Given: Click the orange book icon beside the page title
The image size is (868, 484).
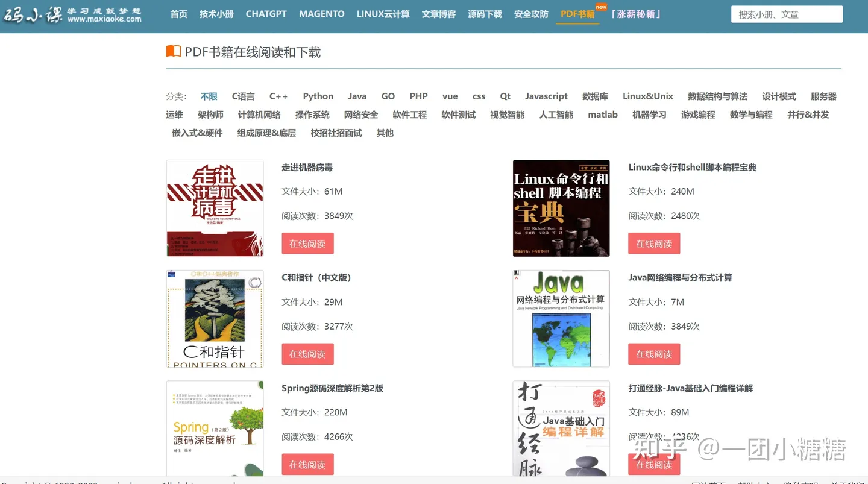Looking at the screenshot, I should click(x=174, y=51).
